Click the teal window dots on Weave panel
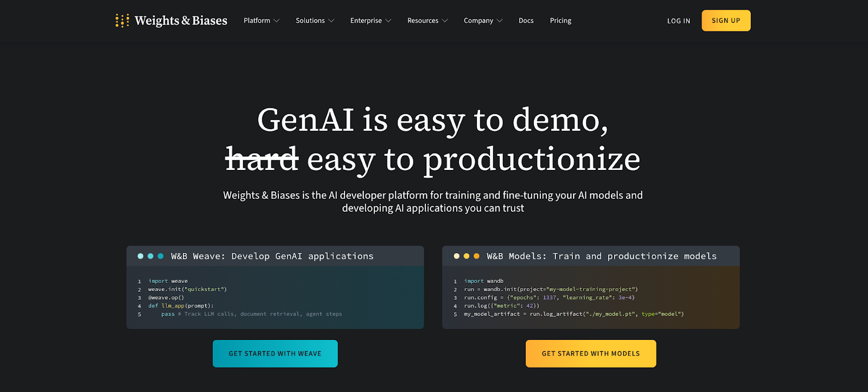 click(150, 256)
